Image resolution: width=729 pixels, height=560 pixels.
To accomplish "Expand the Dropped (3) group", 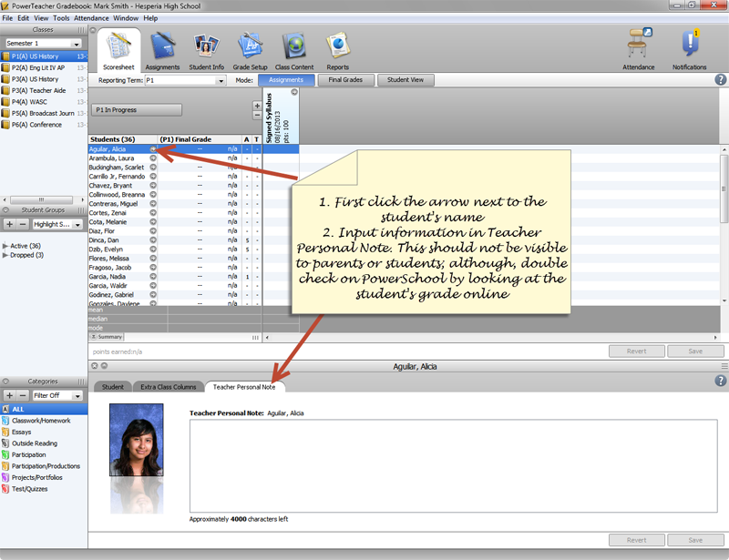I will [x=5, y=255].
